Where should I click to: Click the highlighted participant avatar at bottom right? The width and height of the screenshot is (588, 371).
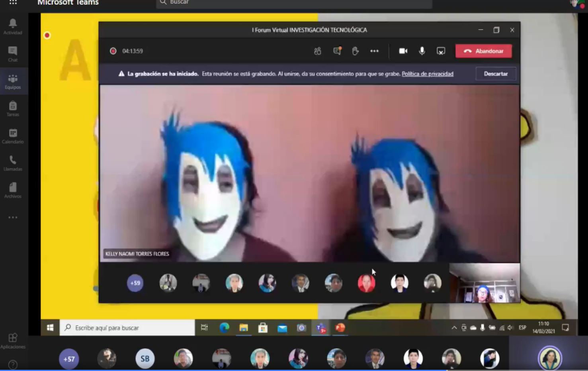pyautogui.click(x=550, y=358)
